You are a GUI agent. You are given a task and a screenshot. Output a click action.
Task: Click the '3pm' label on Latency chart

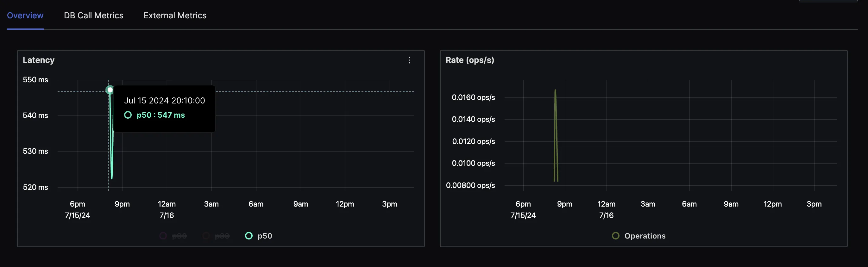tap(389, 204)
